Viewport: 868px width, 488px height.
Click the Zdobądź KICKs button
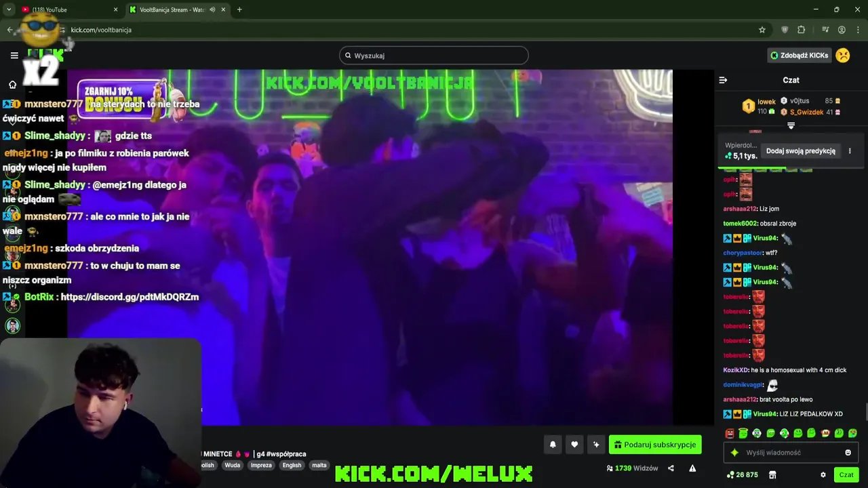click(x=799, y=56)
